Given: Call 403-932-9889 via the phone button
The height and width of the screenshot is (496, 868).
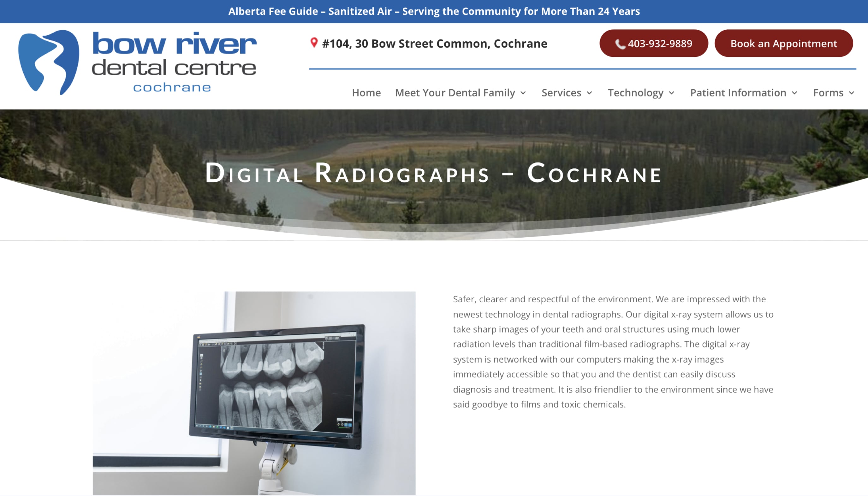Looking at the screenshot, I should [653, 44].
